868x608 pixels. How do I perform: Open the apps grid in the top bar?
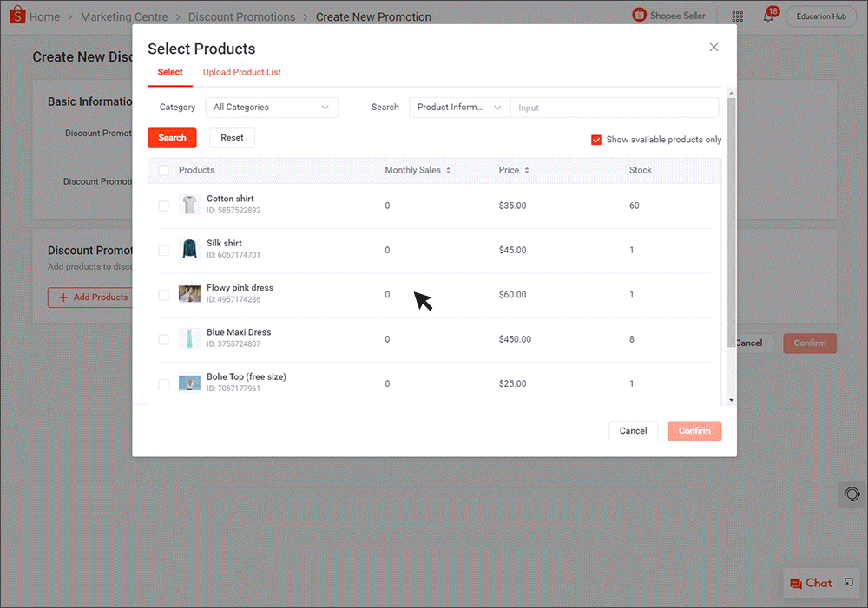point(737,16)
